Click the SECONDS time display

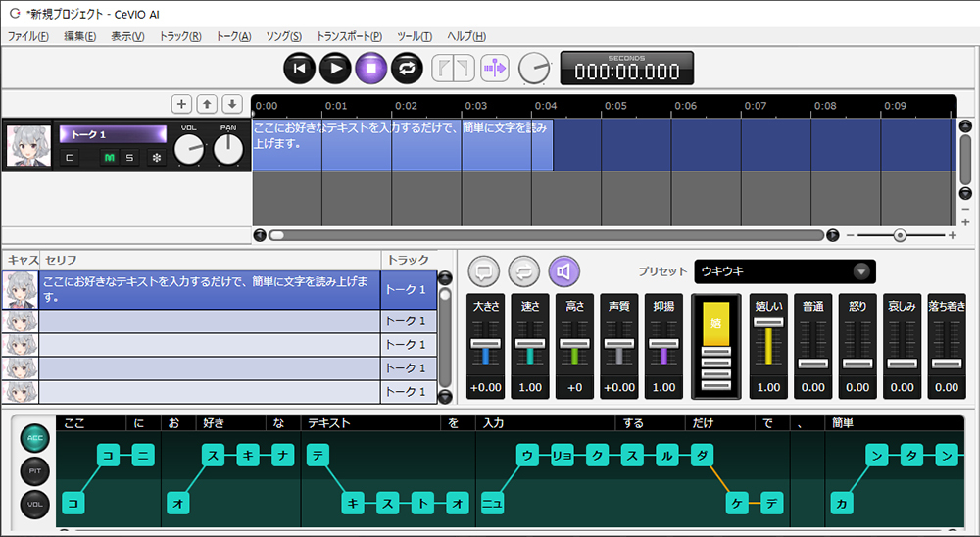[626, 69]
